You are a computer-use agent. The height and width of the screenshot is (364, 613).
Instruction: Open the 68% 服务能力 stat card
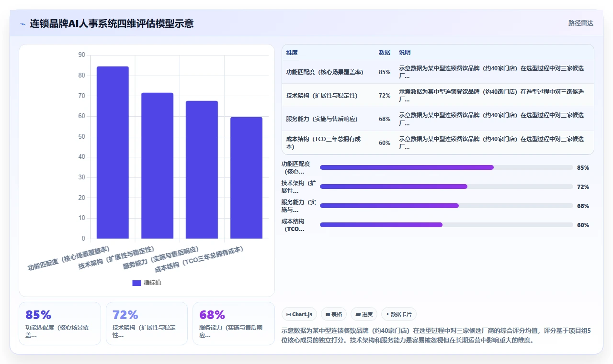tap(234, 323)
